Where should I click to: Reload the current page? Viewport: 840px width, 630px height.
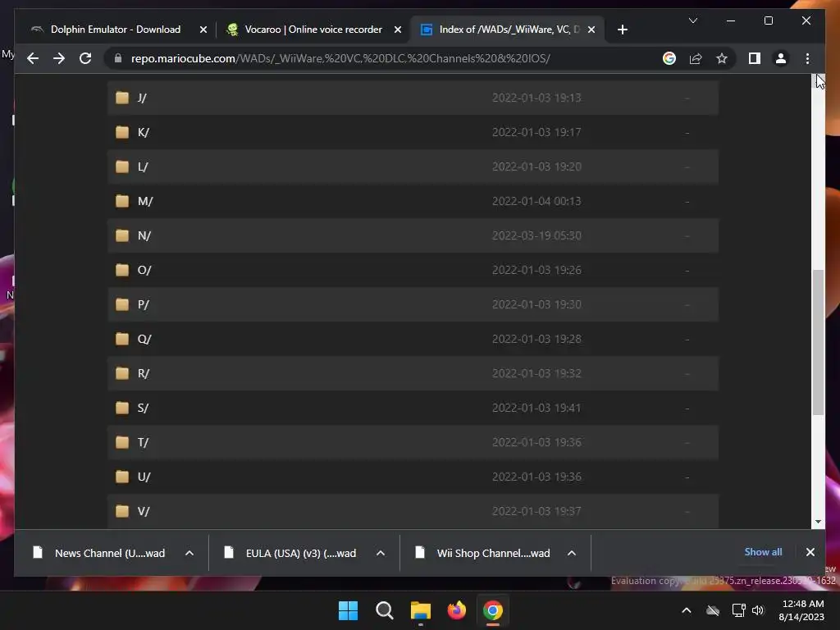click(85, 58)
